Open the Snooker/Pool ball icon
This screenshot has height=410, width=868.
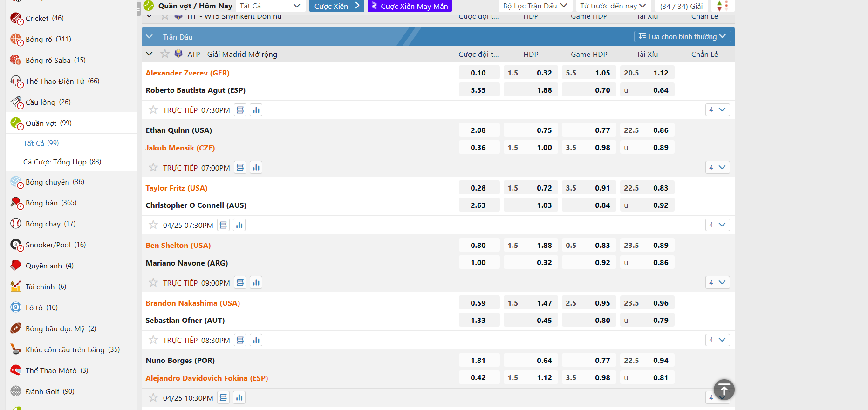(x=16, y=245)
